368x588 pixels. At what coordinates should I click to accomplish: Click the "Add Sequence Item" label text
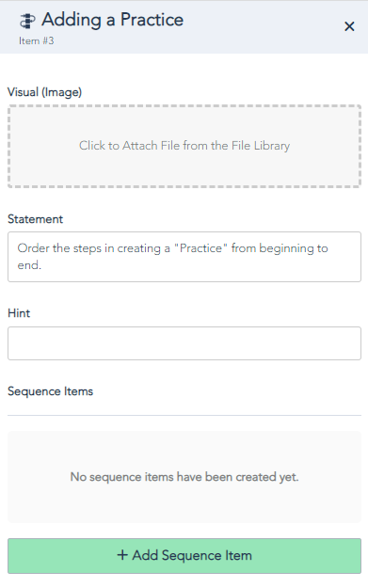(192, 555)
